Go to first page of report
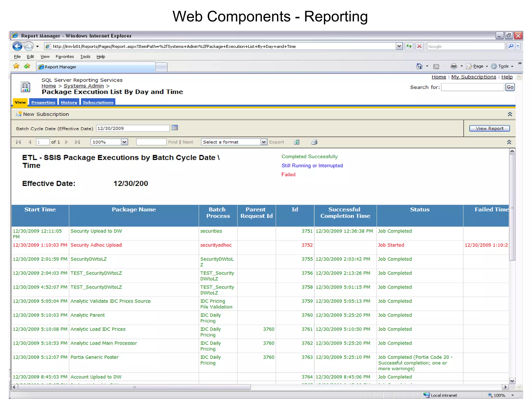Viewport: 532px width, 399px height. (18, 142)
